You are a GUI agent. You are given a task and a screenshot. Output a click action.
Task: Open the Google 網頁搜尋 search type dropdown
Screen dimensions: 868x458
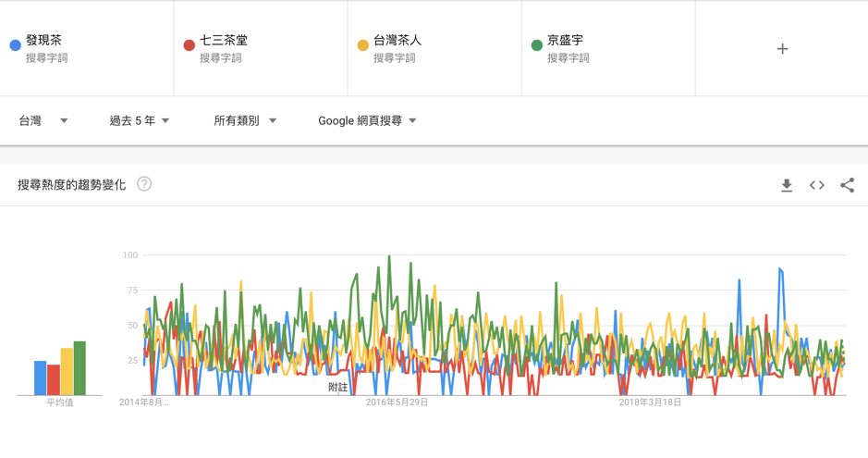pyautogui.click(x=367, y=120)
